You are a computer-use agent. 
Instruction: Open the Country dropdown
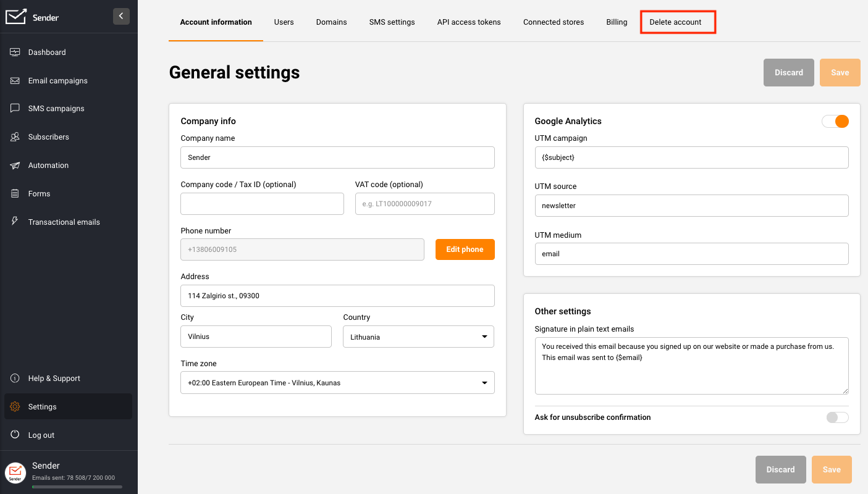point(418,337)
